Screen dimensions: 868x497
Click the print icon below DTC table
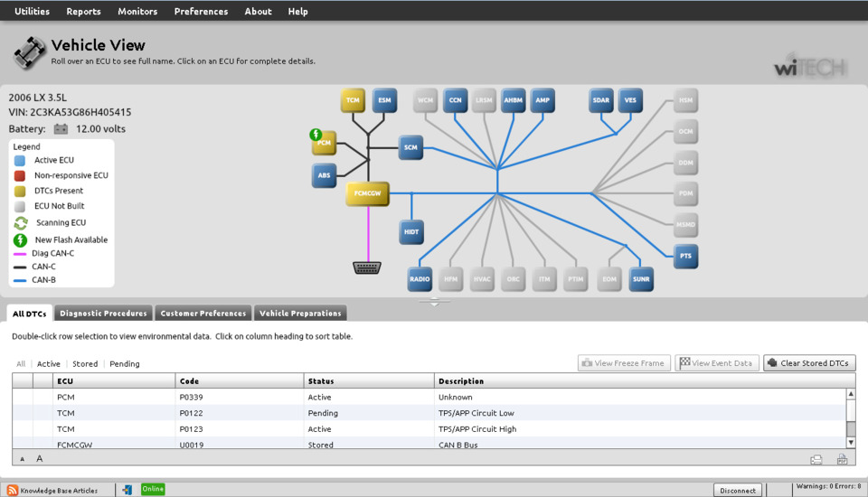click(x=816, y=459)
